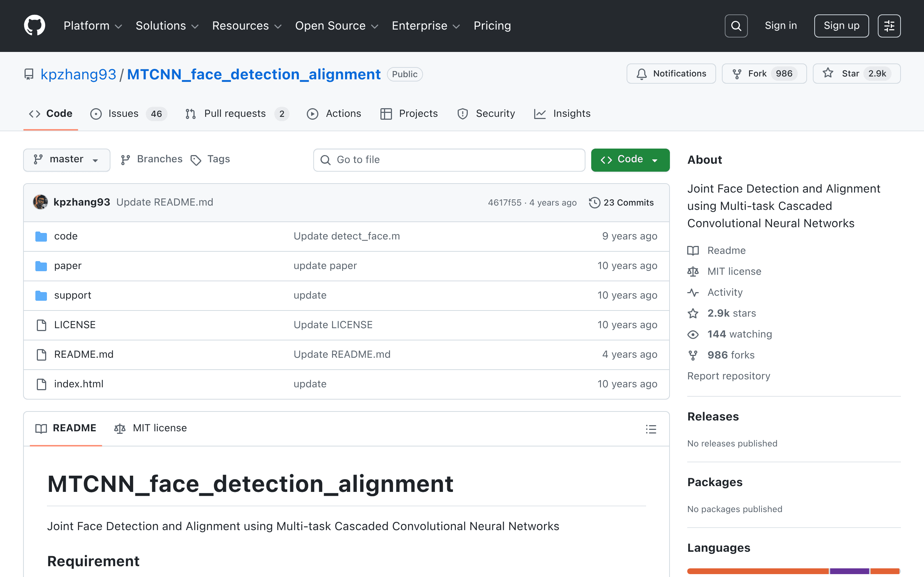The image size is (924, 577).
Task: Toggle Notifications bell for this repo
Action: coord(671,74)
